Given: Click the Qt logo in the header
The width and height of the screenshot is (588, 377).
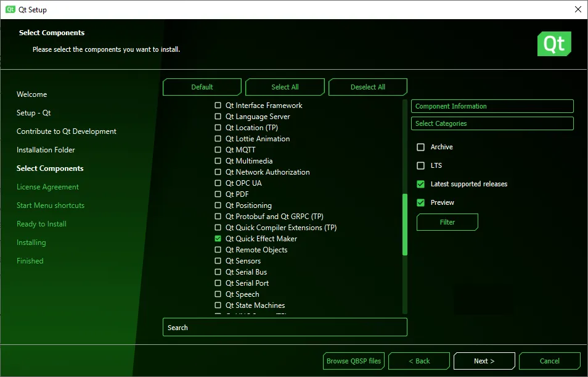Looking at the screenshot, I should (x=554, y=44).
